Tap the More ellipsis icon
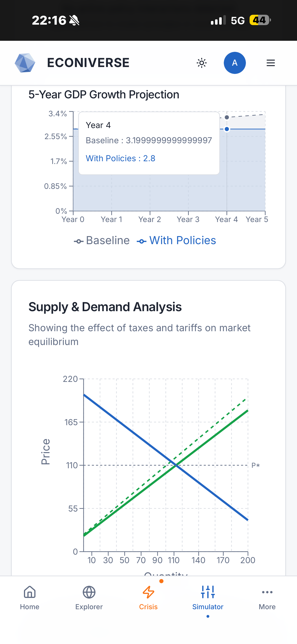 pyautogui.click(x=267, y=592)
